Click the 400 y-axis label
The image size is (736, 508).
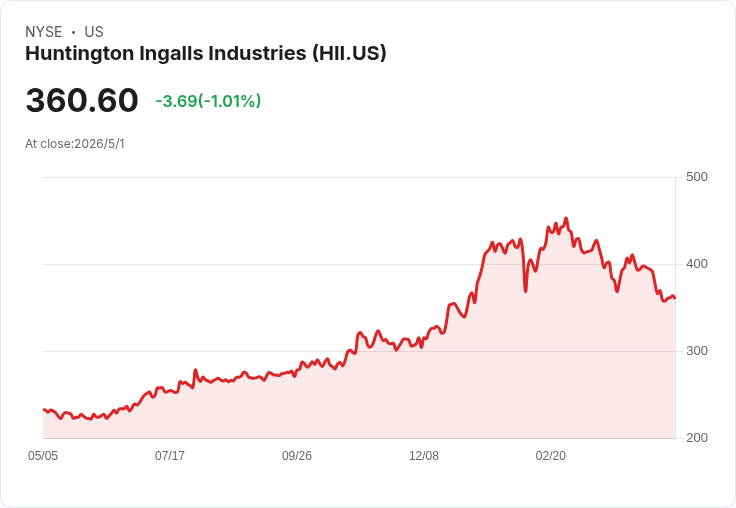tap(697, 264)
